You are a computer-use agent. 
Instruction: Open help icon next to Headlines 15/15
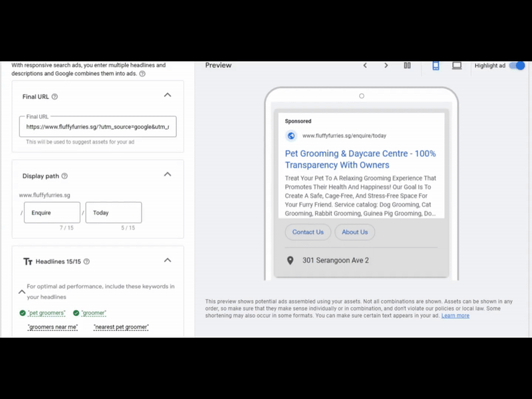[x=86, y=261]
